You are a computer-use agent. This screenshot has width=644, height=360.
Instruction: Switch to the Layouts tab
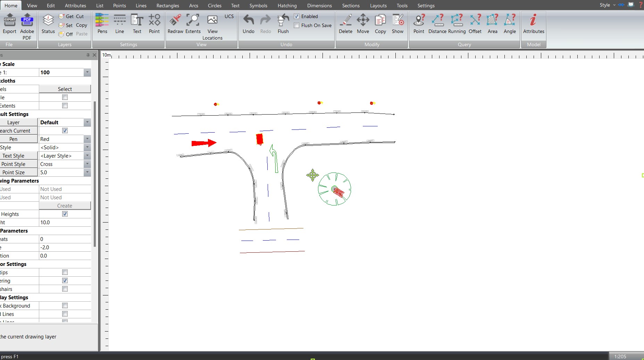point(378,6)
